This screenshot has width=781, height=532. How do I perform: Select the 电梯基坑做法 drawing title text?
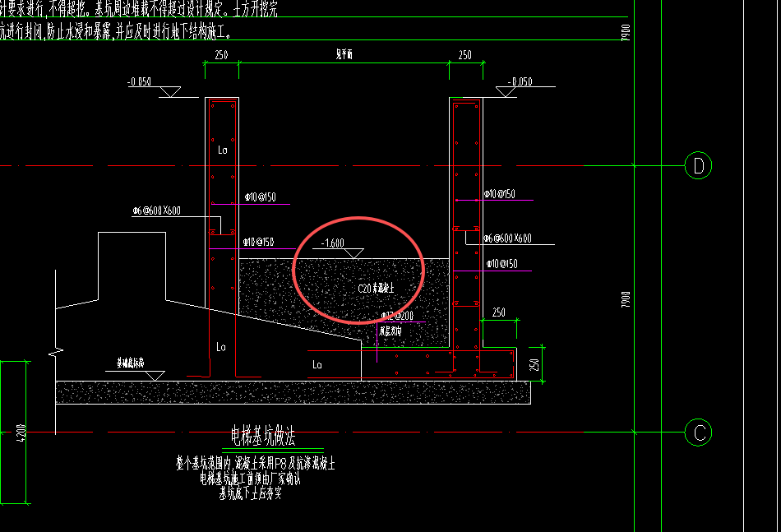(x=263, y=436)
